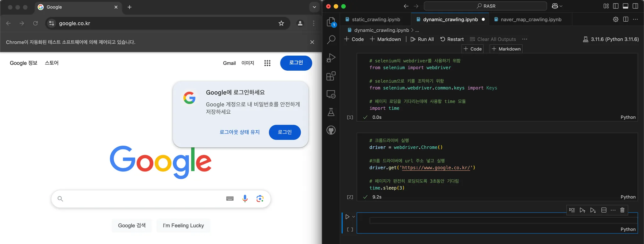The height and width of the screenshot is (244, 644).
Task: Open the Chrome three-dot menu
Action: (x=314, y=23)
